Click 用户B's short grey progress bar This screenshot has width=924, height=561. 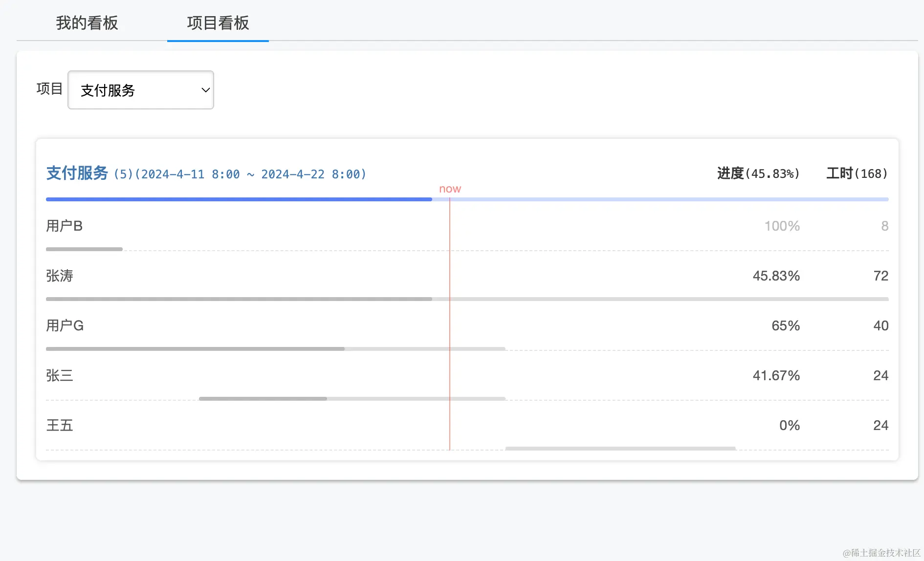tap(84, 249)
